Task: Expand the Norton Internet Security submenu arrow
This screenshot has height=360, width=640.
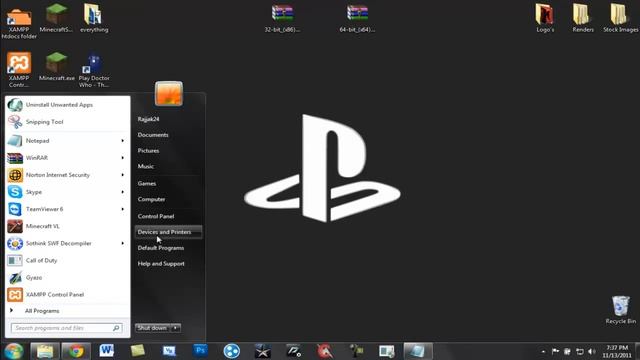Action: point(122,175)
